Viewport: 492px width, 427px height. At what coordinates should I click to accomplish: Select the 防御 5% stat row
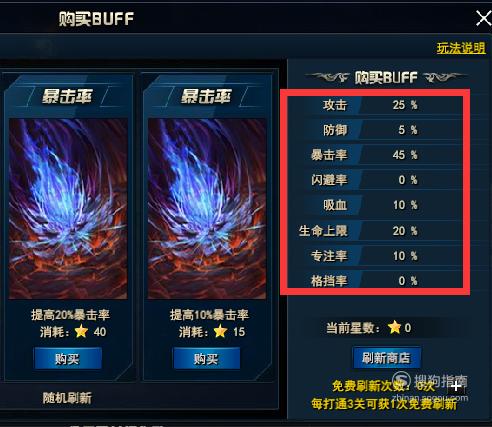[375, 130]
